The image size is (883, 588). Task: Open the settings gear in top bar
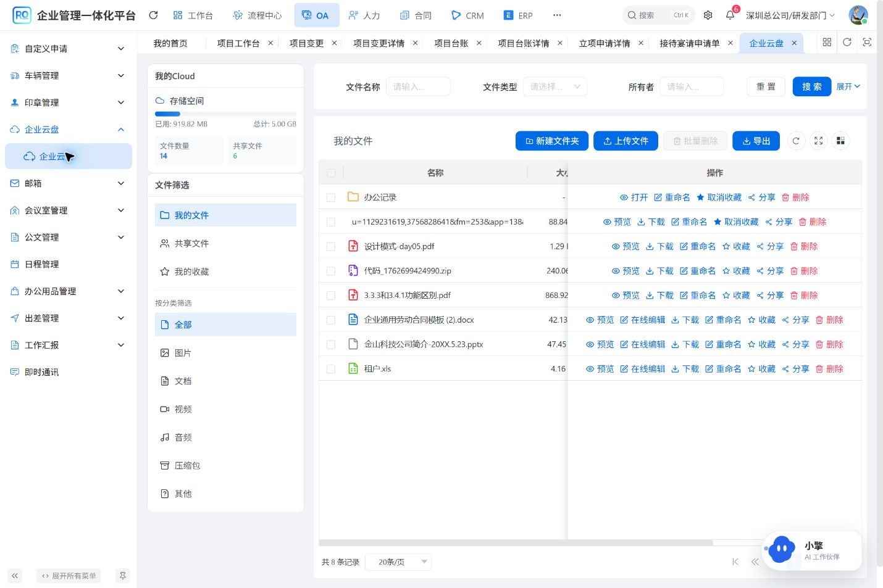(x=708, y=15)
